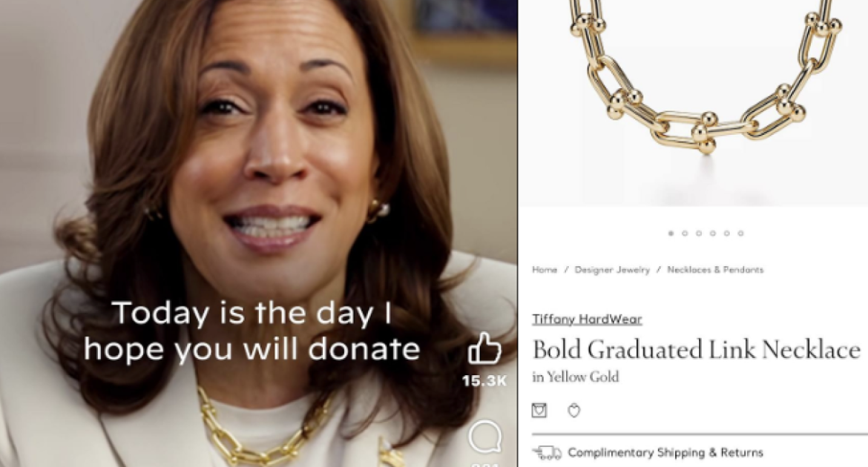This screenshot has width=868, height=467.
Task: Select the last image carousel dot
Action: point(740,233)
